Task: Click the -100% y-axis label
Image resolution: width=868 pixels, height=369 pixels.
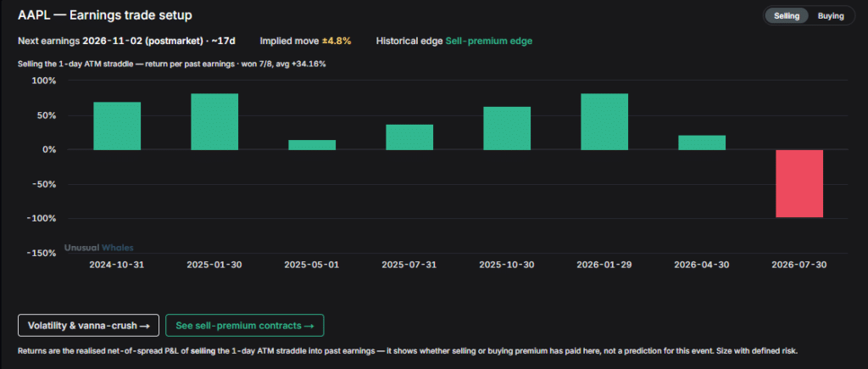Action: (42, 219)
